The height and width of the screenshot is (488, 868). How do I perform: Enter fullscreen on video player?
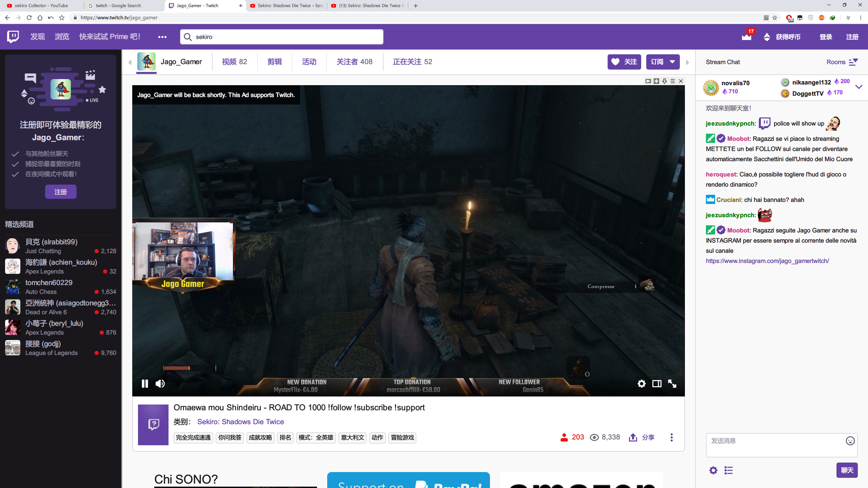pos(672,383)
